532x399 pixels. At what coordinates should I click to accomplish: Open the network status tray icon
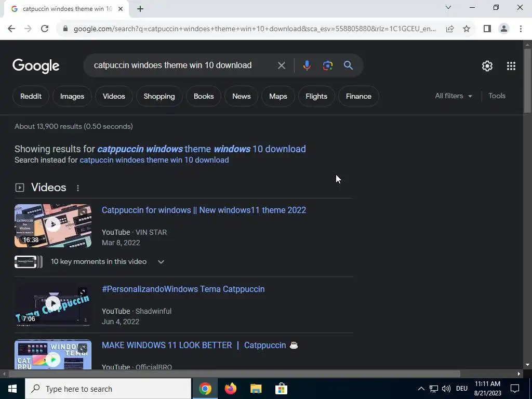point(434,389)
